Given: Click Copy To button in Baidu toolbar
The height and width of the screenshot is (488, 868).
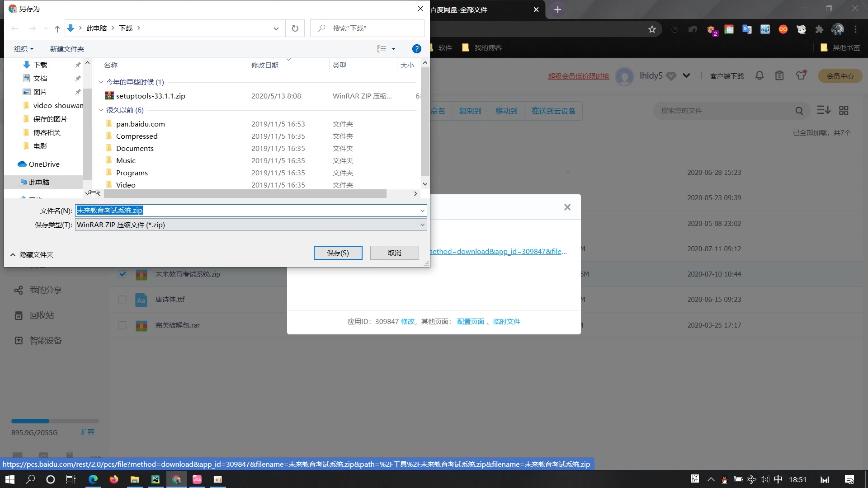Looking at the screenshot, I should [470, 111].
